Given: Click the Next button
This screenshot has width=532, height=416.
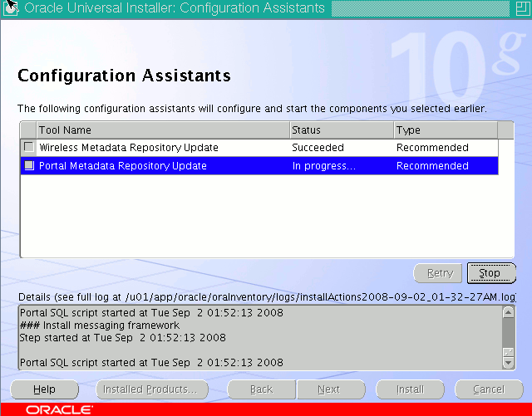Looking at the screenshot, I should [332, 389].
